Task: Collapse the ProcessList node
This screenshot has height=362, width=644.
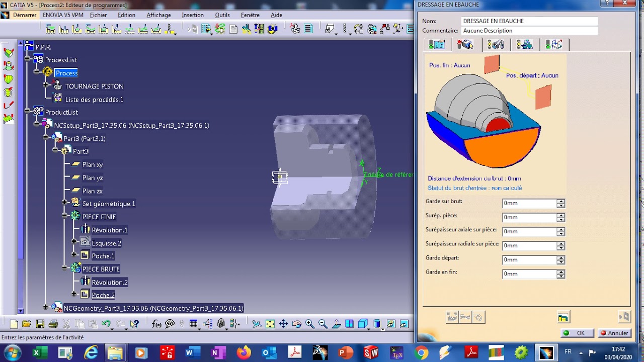Action: (x=28, y=59)
